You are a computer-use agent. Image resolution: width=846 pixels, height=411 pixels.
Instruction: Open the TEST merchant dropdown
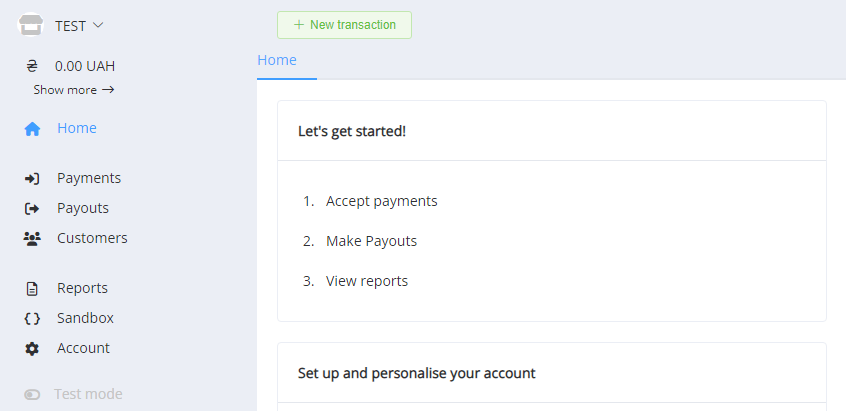pyautogui.click(x=80, y=25)
